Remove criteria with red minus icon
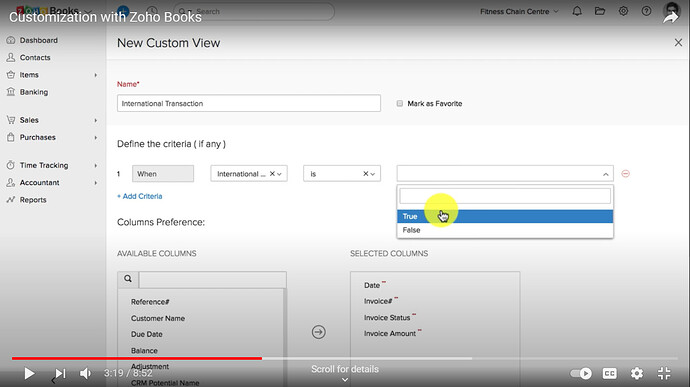Image resolution: width=690 pixels, height=387 pixels. (x=625, y=174)
